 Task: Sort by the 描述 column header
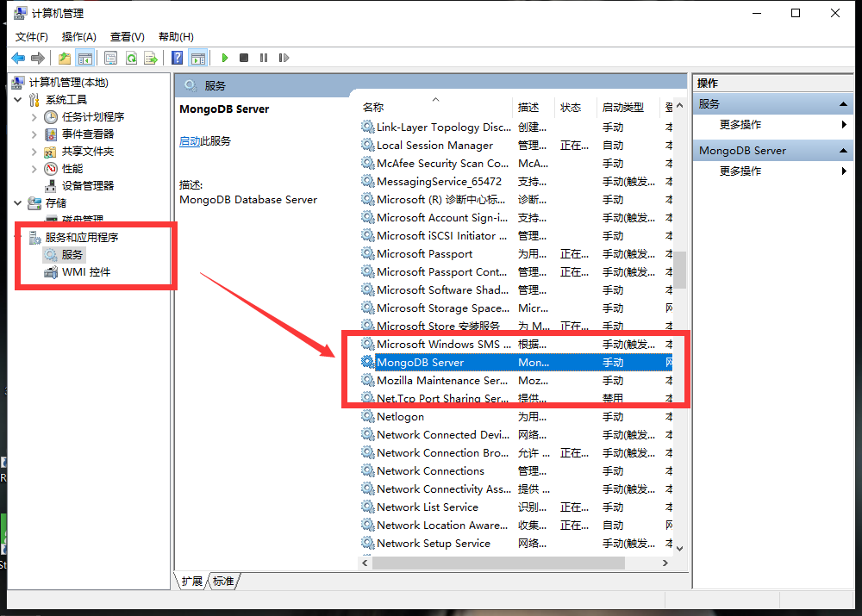(x=534, y=107)
